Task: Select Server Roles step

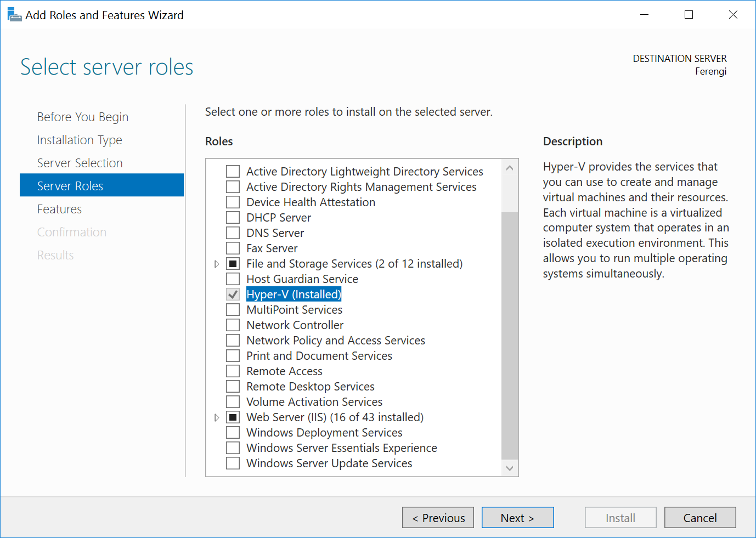Action: click(x=102, y=185)
